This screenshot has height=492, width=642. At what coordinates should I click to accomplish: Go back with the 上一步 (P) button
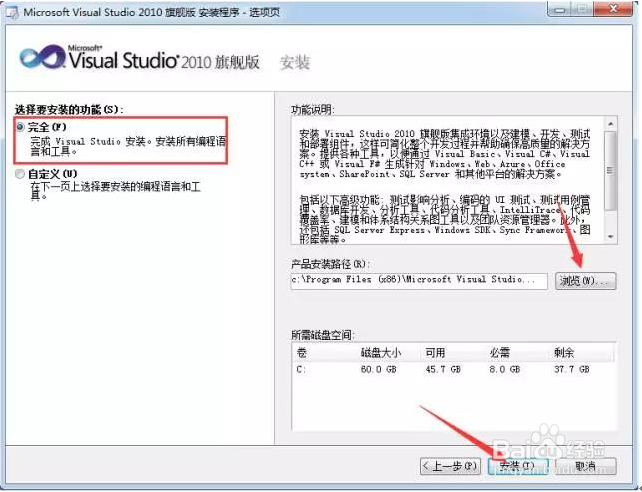(x=450, y=466)
